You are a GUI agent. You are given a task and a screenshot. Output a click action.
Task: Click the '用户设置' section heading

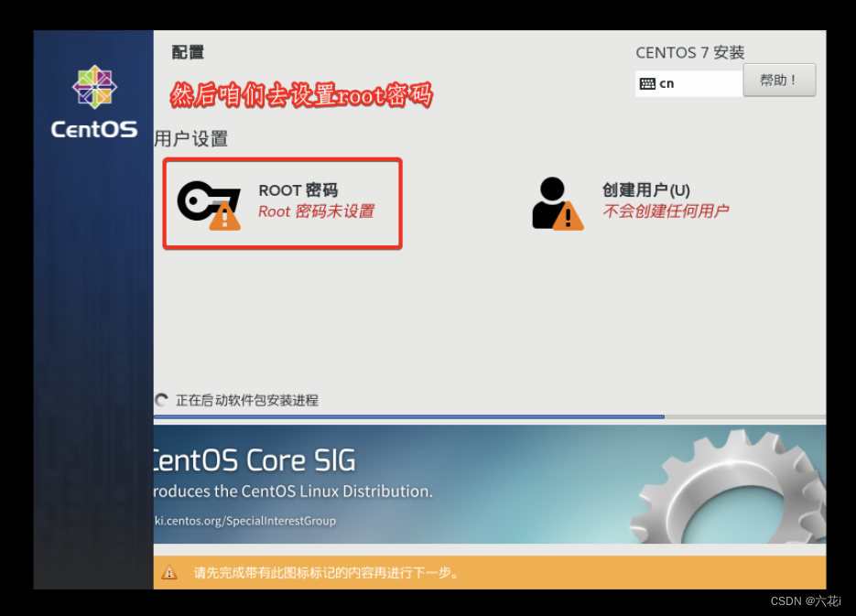[191, 138]
